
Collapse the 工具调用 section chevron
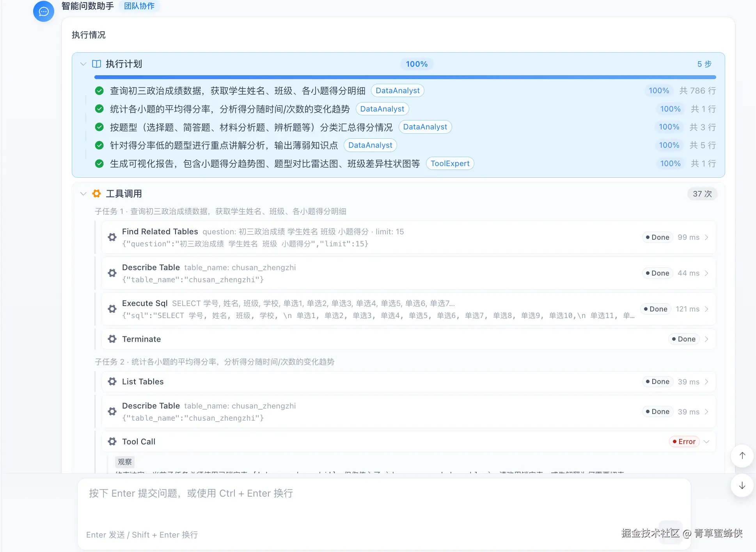point(83,194)
